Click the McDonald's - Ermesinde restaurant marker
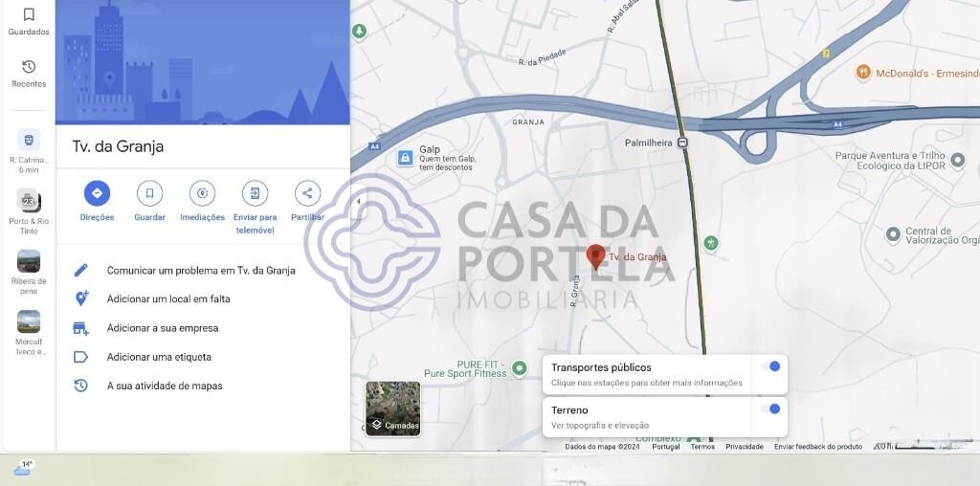The height and width of the screenshot is (486, 980). 863,73
